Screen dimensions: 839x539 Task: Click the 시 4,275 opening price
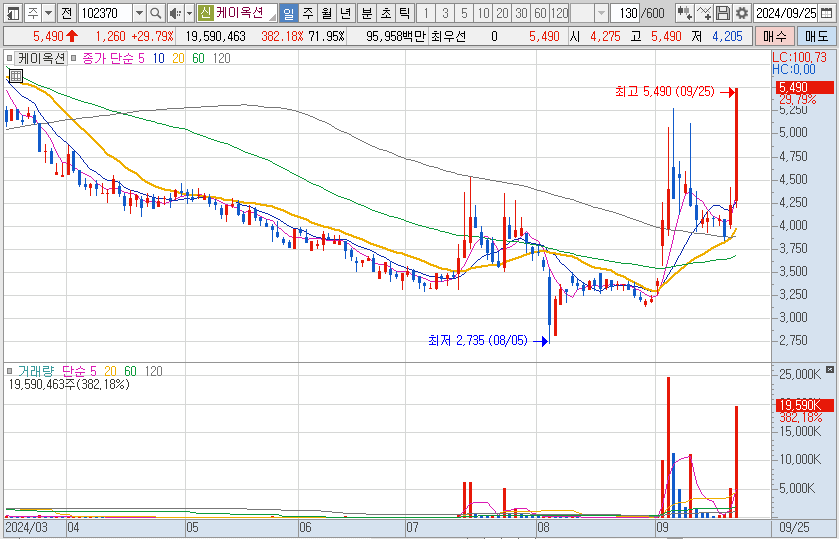593,36
